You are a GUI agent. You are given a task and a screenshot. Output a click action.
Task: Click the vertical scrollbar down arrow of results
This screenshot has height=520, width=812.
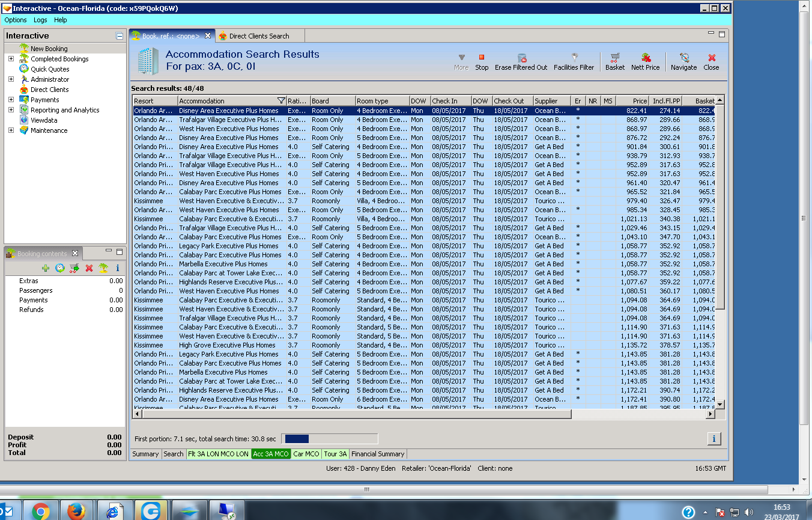[x=720, y=404]
